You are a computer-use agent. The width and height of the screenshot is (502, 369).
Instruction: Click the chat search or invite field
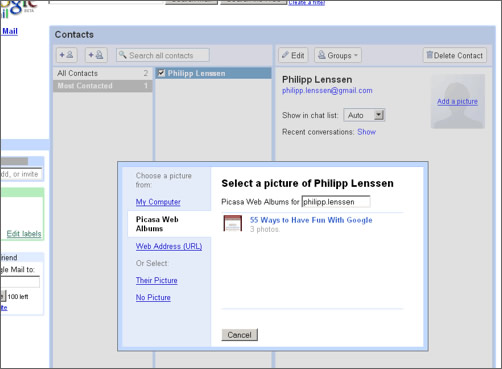21,174
